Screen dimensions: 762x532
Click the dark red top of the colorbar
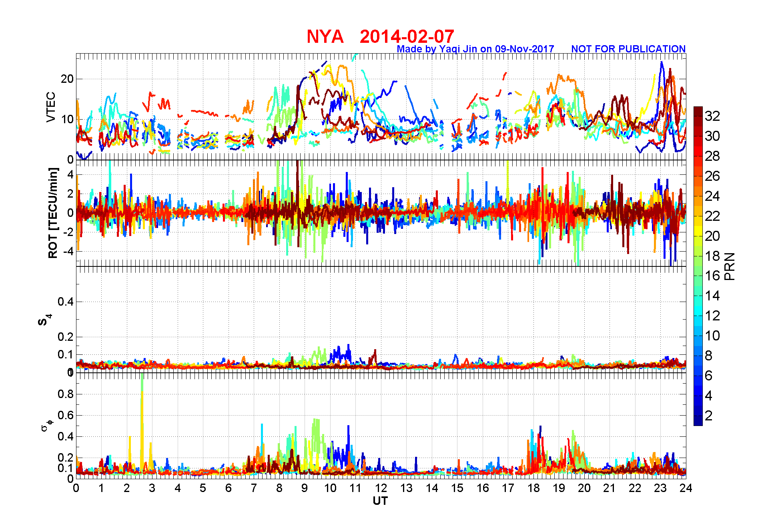[x=698, y=110]
